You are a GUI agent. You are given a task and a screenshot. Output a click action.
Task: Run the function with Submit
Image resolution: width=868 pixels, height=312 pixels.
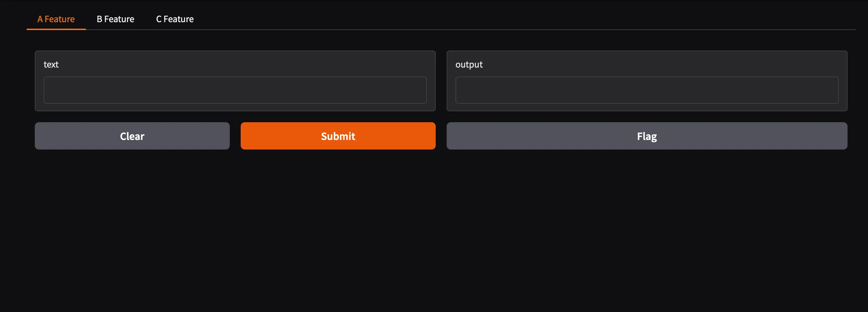click(x=338, y=136)
